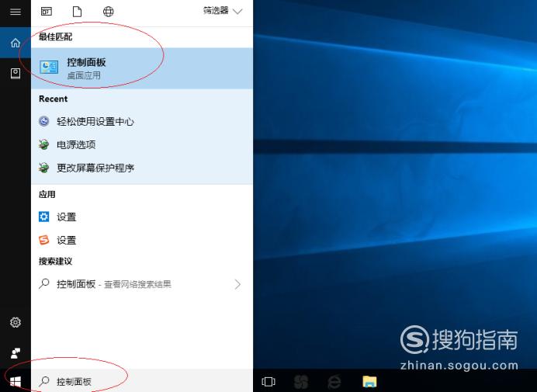Image resolution: width=537 pixels, height=392 pixels.
Task: Click the 更改屏幕保护程序 icon
Action: (x=43, y=168)
